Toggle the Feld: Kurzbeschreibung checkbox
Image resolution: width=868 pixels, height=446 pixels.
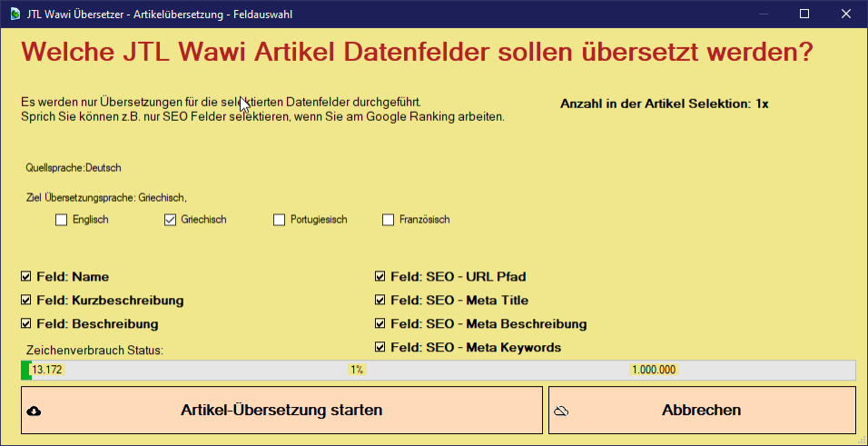click(25, 301)
